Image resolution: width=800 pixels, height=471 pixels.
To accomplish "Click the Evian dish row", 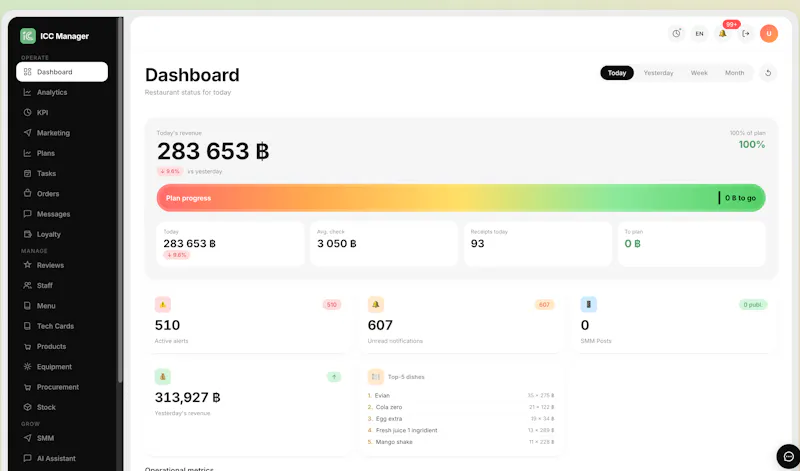I will (x=461, y=395).
